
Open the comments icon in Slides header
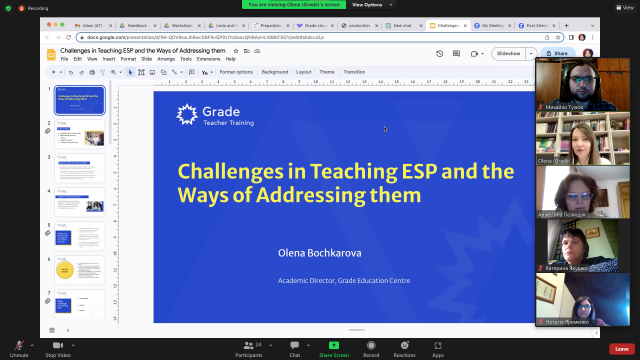(456, 53)
